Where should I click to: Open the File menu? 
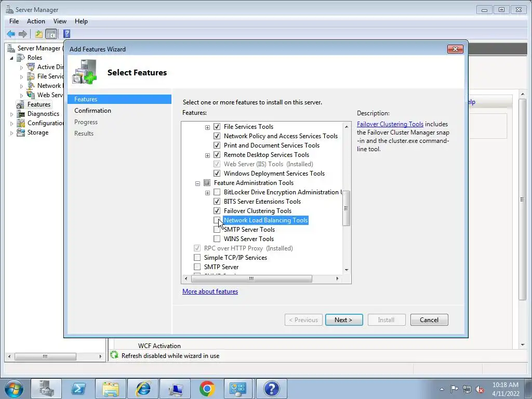point(14,21)
